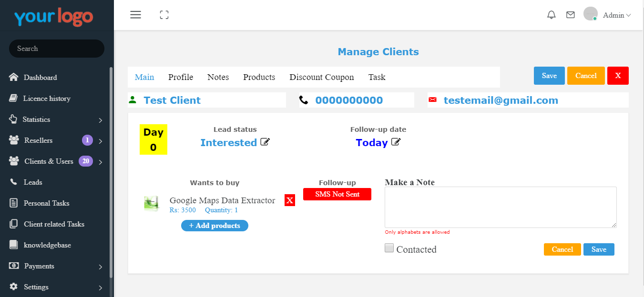Click the Google Maps Data Extractor thumbnail
The image size is (644, 297).
click(x=151, y=203)
